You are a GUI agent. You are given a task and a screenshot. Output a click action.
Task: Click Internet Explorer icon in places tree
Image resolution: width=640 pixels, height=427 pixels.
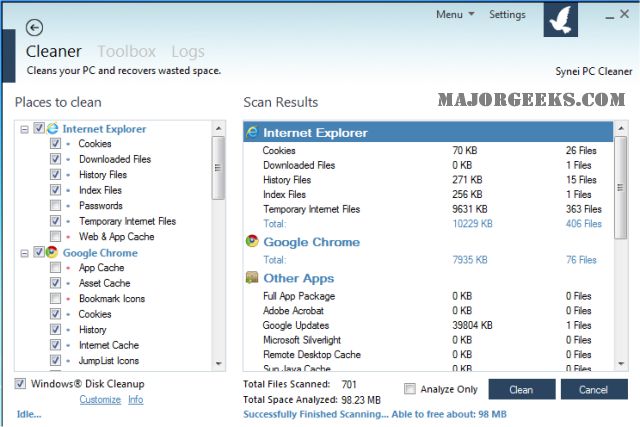coord(53,129)
